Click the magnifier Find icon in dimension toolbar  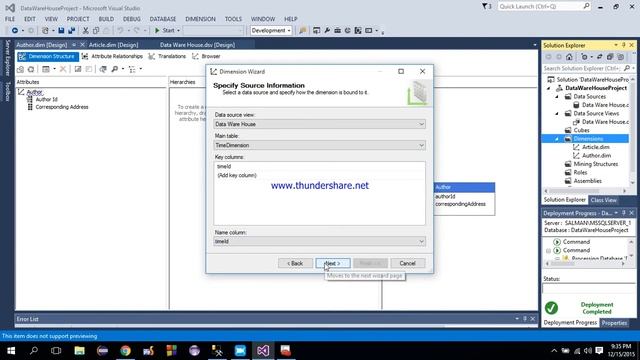click(115, 69)
